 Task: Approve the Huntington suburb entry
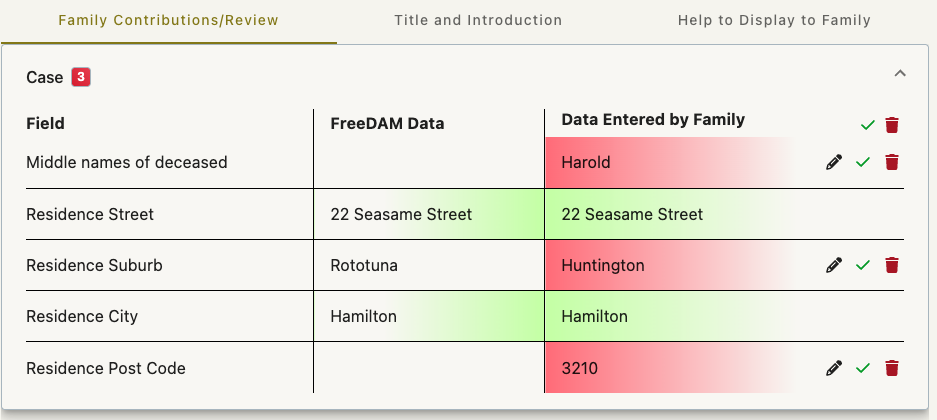click(862, 265)
